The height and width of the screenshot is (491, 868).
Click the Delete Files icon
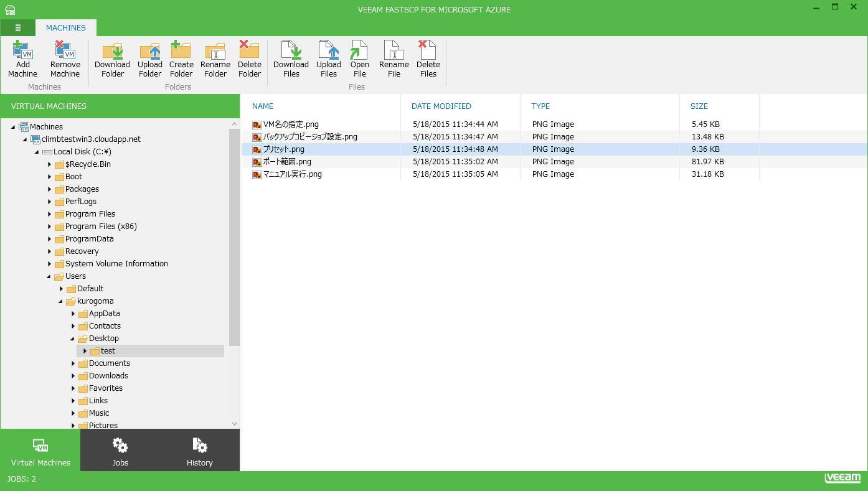click(428, 50)
